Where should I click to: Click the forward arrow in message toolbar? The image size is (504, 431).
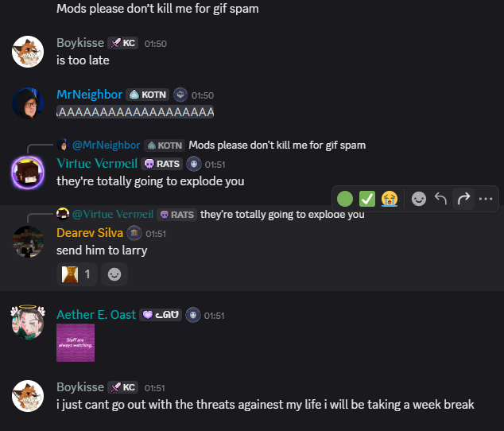tap(463, 199)
